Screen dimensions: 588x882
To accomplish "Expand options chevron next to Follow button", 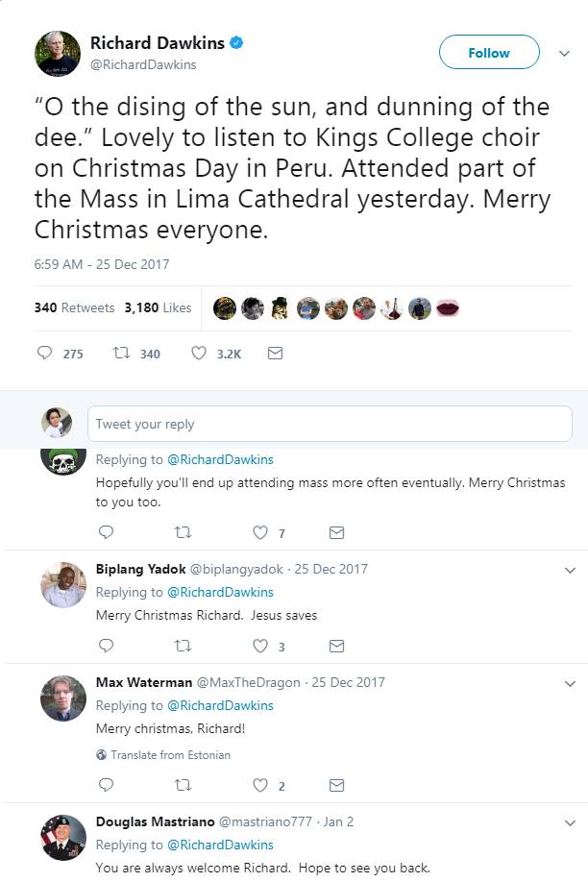I will pos(565,54).
